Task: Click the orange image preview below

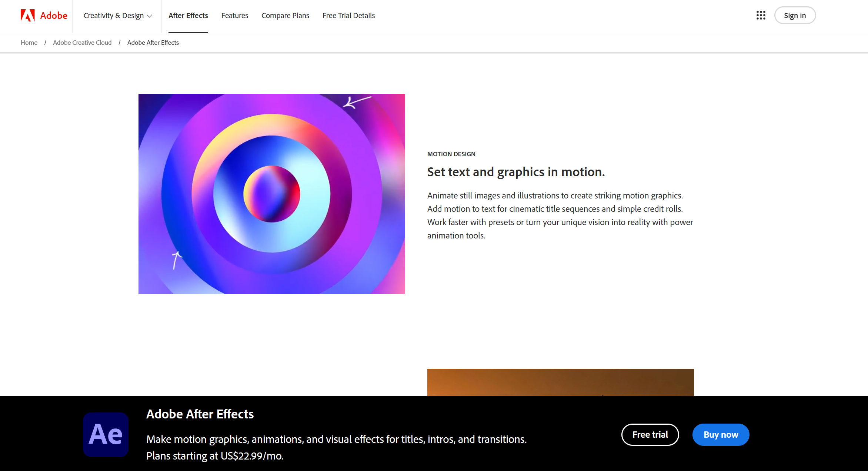Action: pyautogui.click(x=561, y=382)
